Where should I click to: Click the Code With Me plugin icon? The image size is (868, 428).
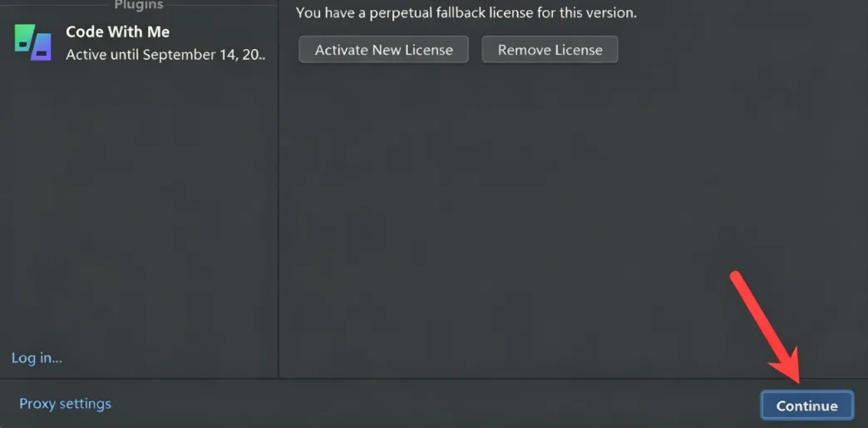[32, 42]
